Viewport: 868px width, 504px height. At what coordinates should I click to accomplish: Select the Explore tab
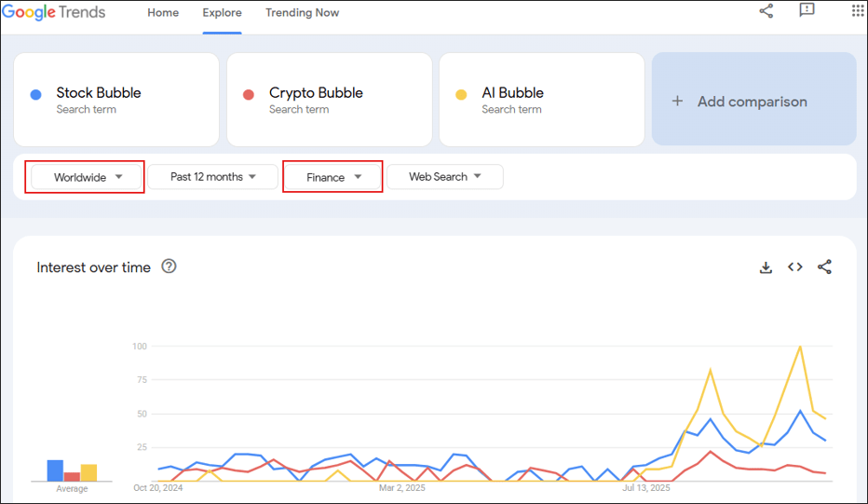tap(222, 13)
